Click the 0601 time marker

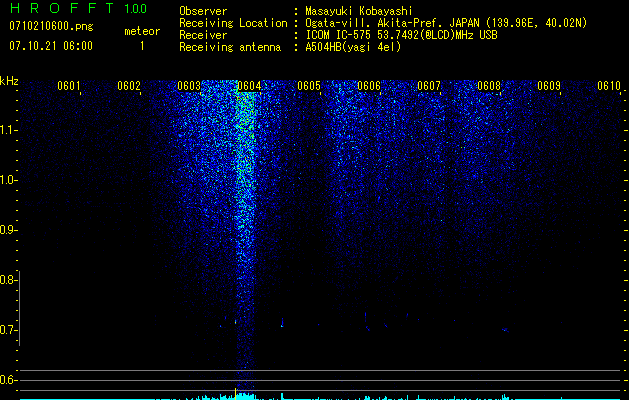tap(69, 86)
